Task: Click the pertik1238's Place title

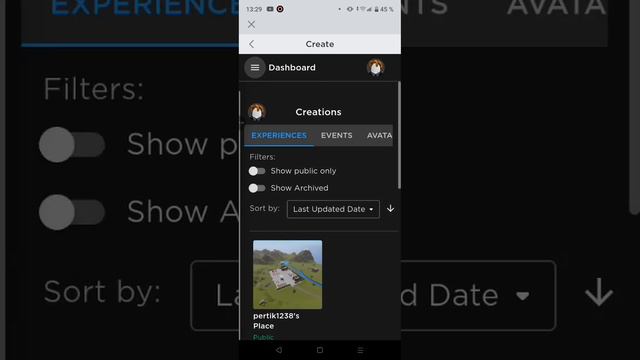Action: click(x=276, y=321)
